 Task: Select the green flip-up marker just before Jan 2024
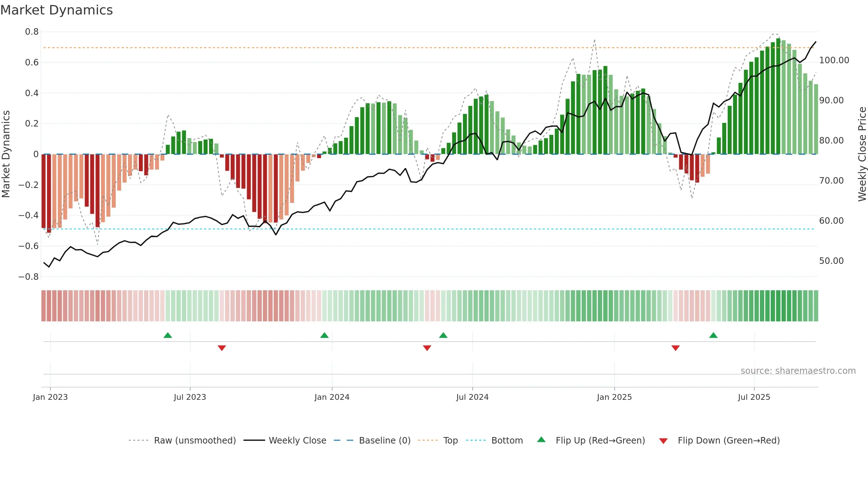[324, 335]
